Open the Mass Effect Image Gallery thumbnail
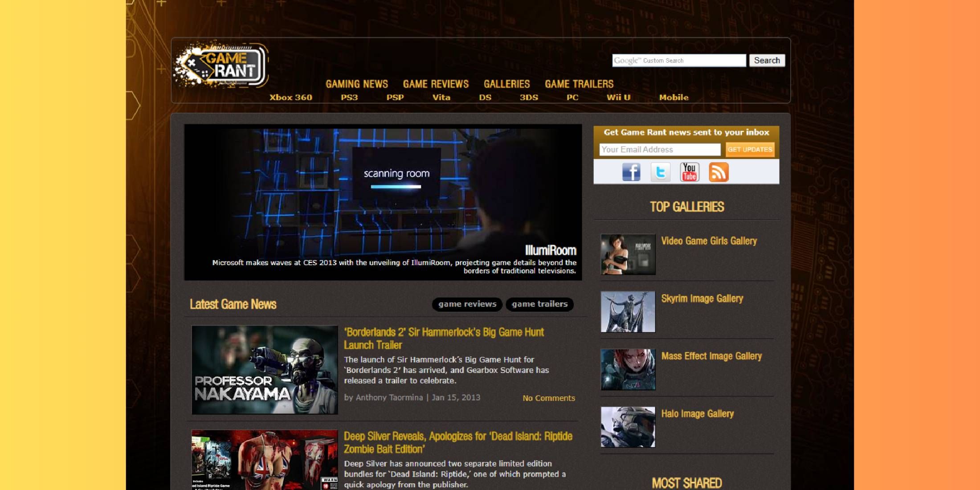980x490 pixels. click(628, 370)
